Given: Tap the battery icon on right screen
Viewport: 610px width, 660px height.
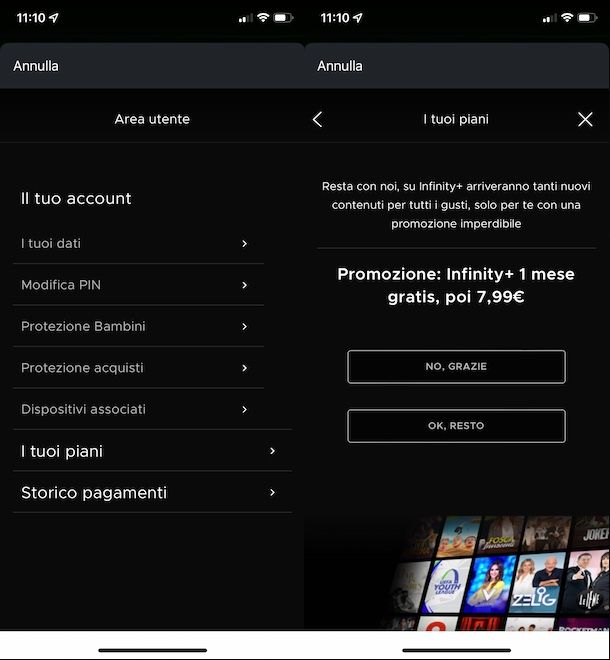Looking at the screenshot, I should pyautogui.click(x=587, y=18).
